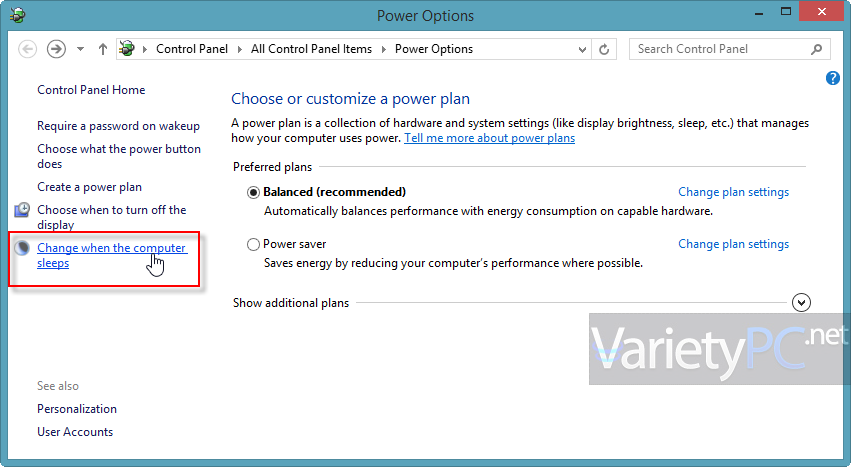Go up one level with Up arrow
This screenshot has width=851, height=467.
(x=103, y=49)
